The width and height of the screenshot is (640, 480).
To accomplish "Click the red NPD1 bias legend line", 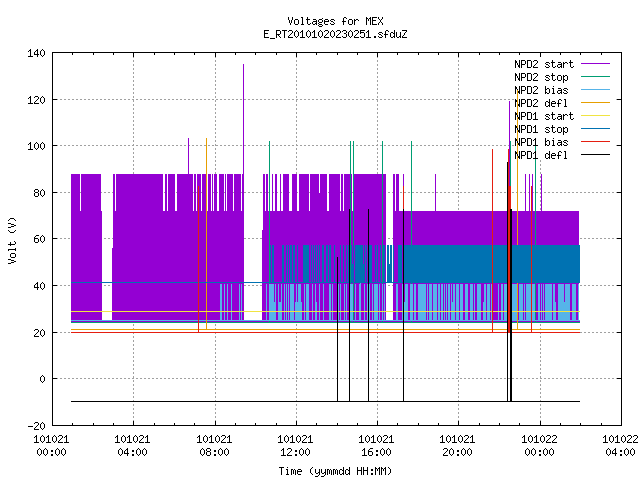I will [x=595, y=142].
